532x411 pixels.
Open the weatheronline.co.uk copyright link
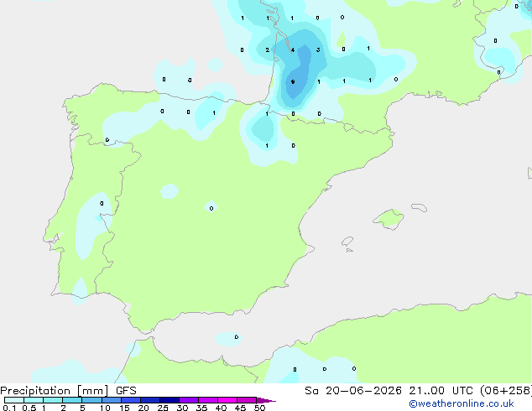click(461, 403)
